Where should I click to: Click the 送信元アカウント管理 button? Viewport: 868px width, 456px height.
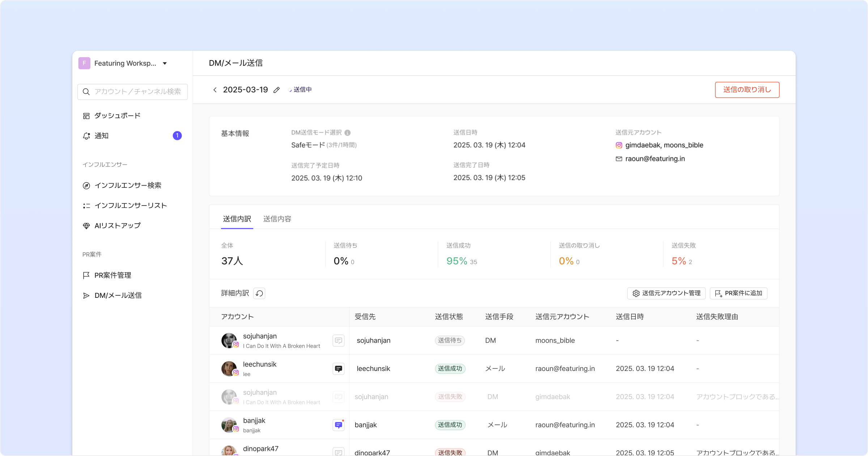(x=666, y=293)
